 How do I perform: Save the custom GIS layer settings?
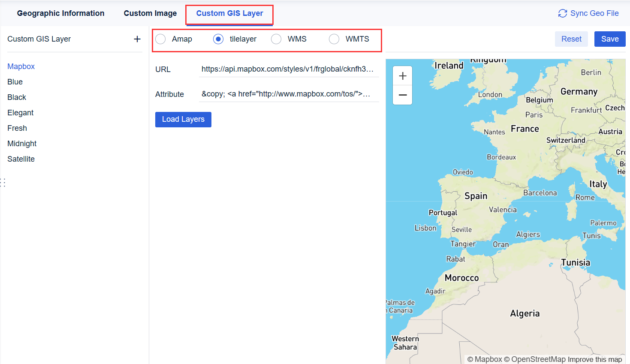click(610, 39)
